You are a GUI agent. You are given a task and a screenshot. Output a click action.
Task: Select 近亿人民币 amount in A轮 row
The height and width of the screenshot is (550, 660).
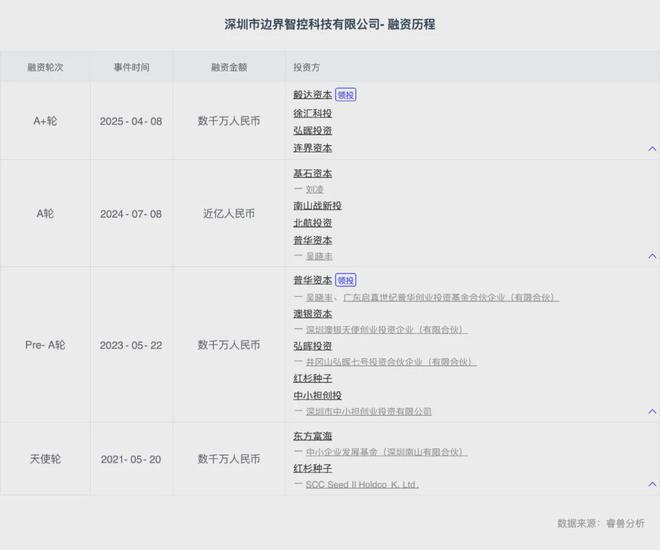click(x=229, y=214)
